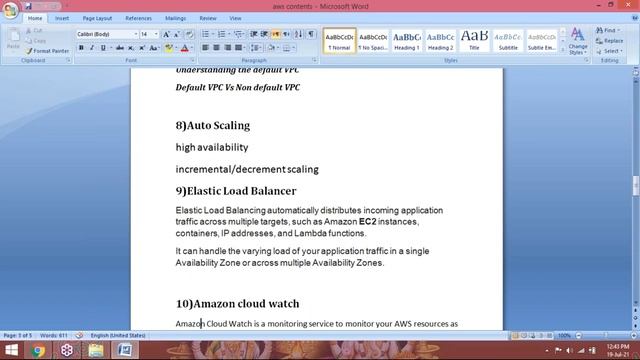Click the Shrink Font icon

coord(177,34)
